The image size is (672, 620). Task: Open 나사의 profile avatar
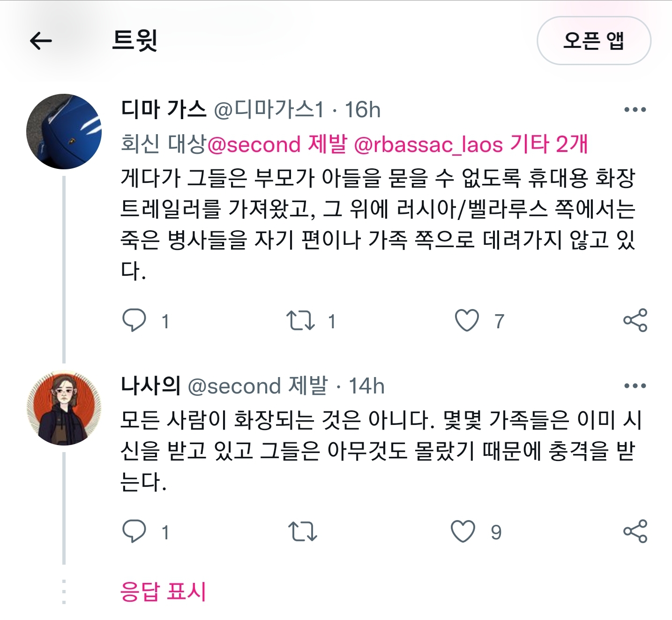tap(64, 408)
